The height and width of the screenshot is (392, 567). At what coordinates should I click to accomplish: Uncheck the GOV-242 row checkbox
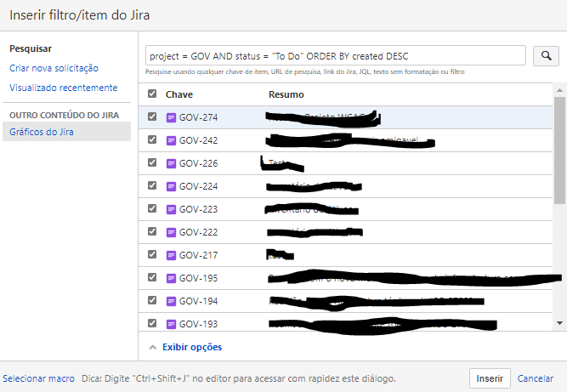click(152, 139)
